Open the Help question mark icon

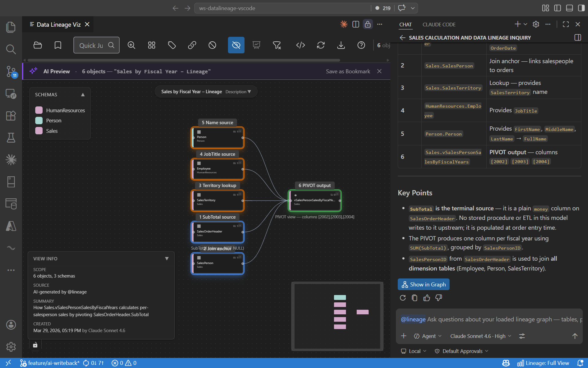click(361, 45)
